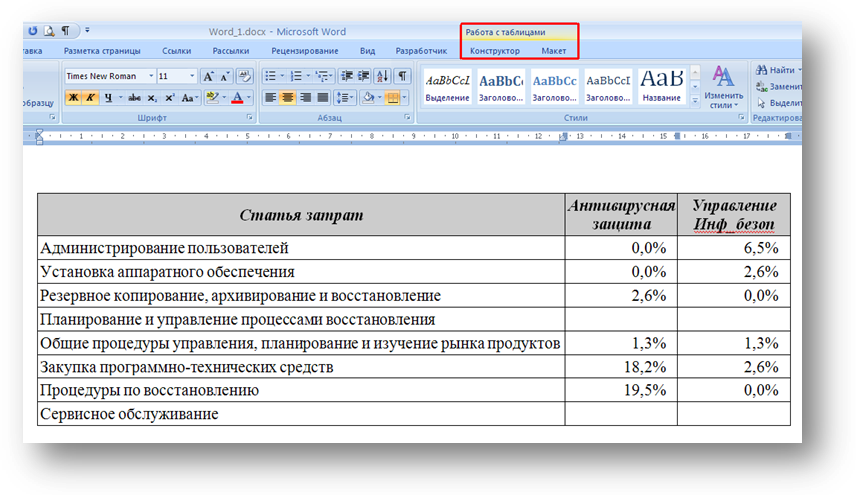
Task: Open Print Preview from quick access toolbar
Action: (x=49, y=31)
